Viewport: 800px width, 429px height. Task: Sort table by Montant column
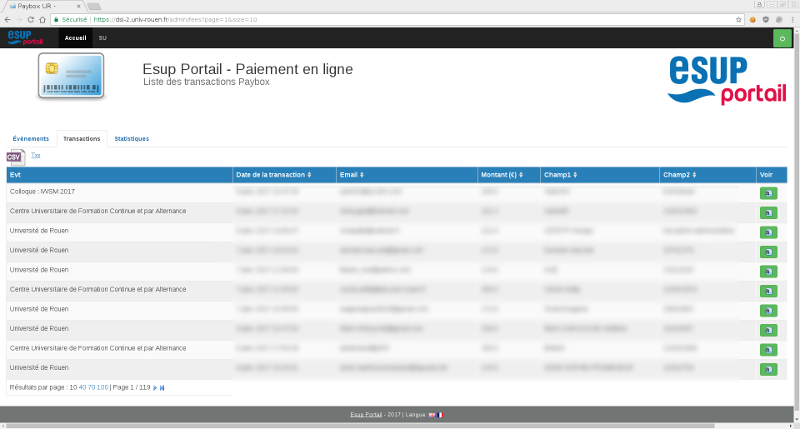(500, 175)
